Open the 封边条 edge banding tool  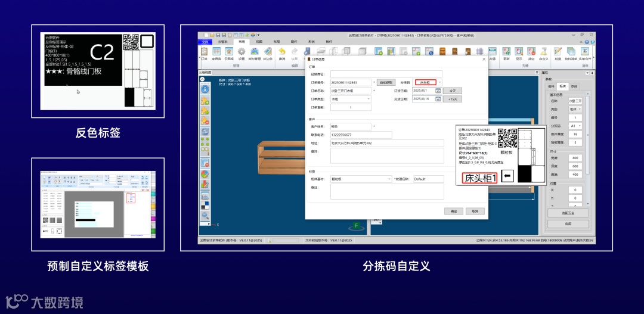pyautogui.click(x=268, y=54)
